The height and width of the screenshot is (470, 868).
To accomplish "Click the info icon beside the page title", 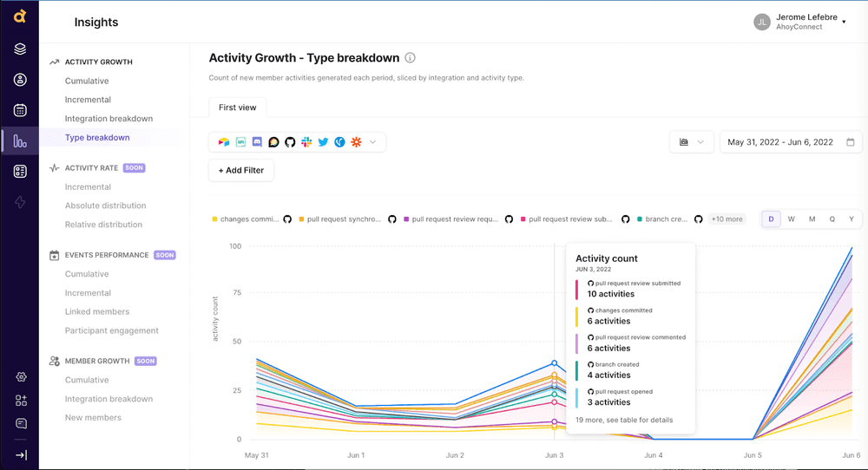I will point(411,58).
